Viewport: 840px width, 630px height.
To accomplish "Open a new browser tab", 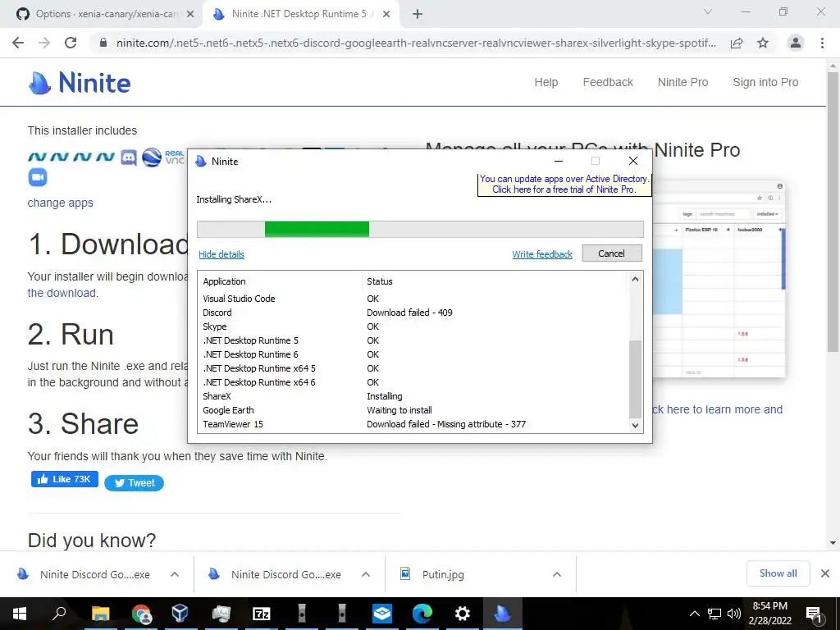I will point(418,15).
